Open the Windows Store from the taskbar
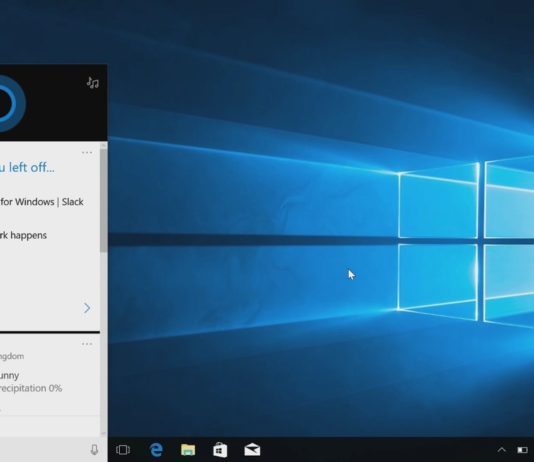 coord(220,450)
